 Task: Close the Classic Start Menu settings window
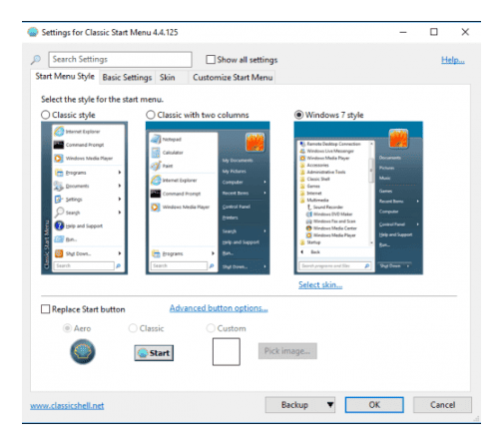(x=465, y=32)
